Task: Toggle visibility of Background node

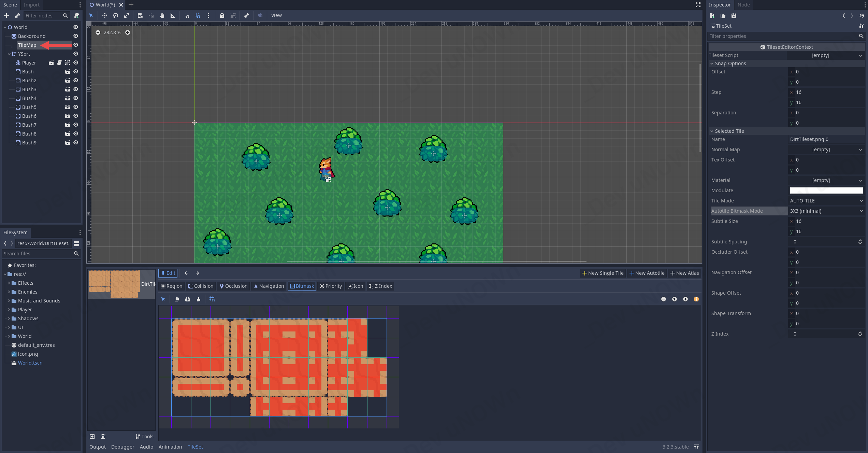Action: click(x=76, y=36)
